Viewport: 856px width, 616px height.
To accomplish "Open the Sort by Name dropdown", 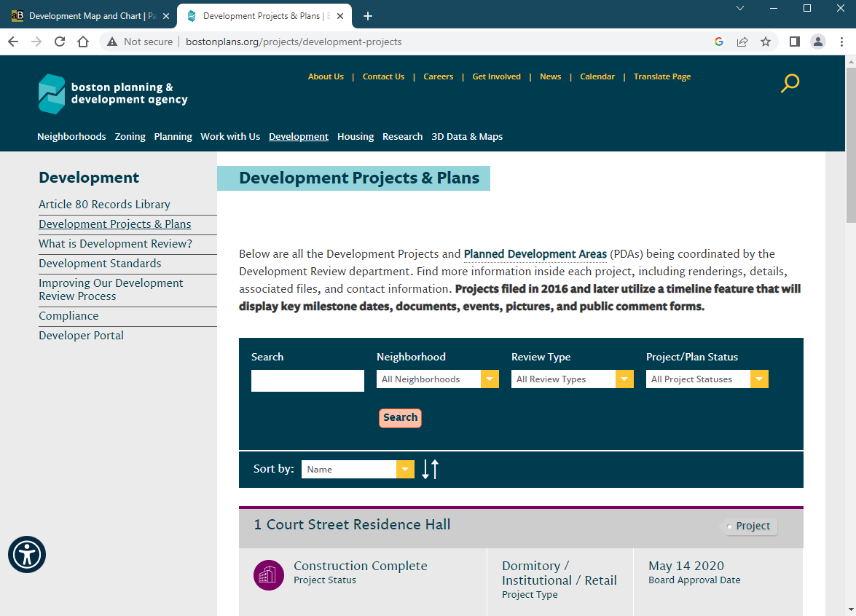I will (x=358, y=470).
